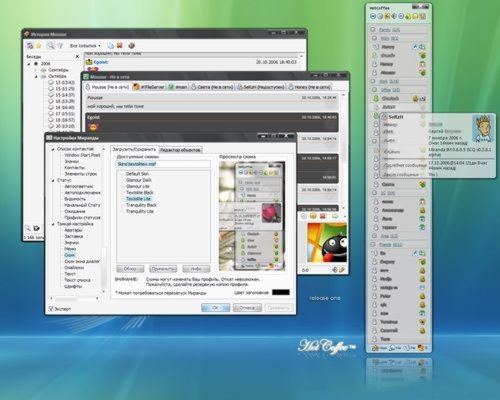Close the Беседы panel with X
The image size is (500, 400).
pyautogui.click(x=77, y=57)
